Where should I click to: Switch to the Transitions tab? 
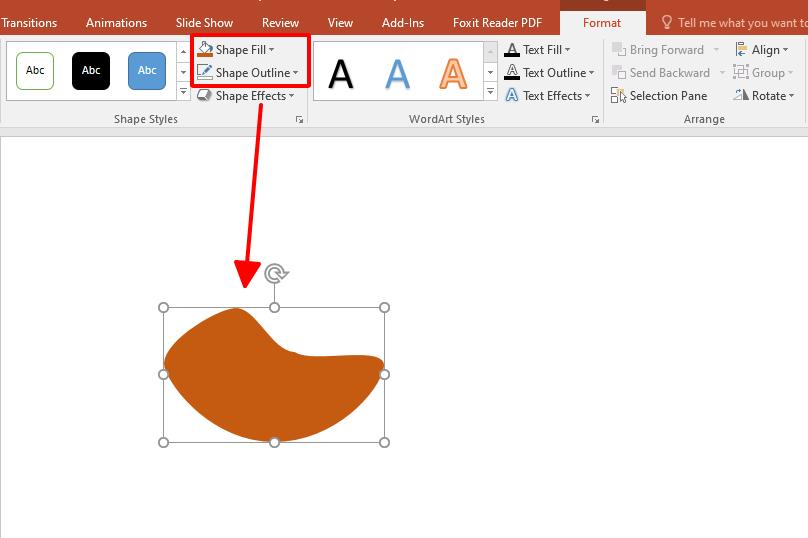(x=29, y=23)
